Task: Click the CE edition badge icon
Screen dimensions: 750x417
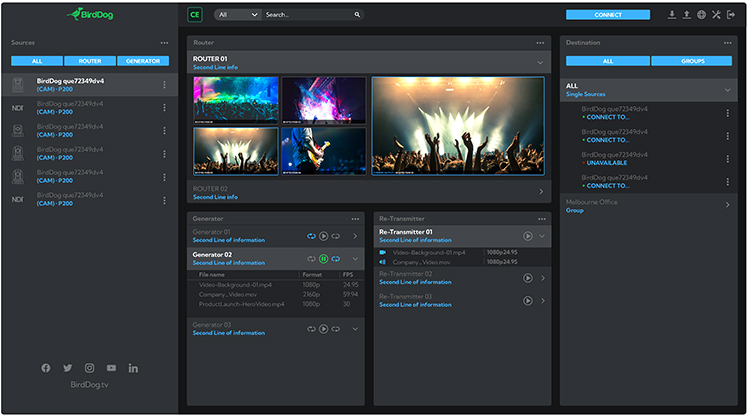Action: coord(195,15)
